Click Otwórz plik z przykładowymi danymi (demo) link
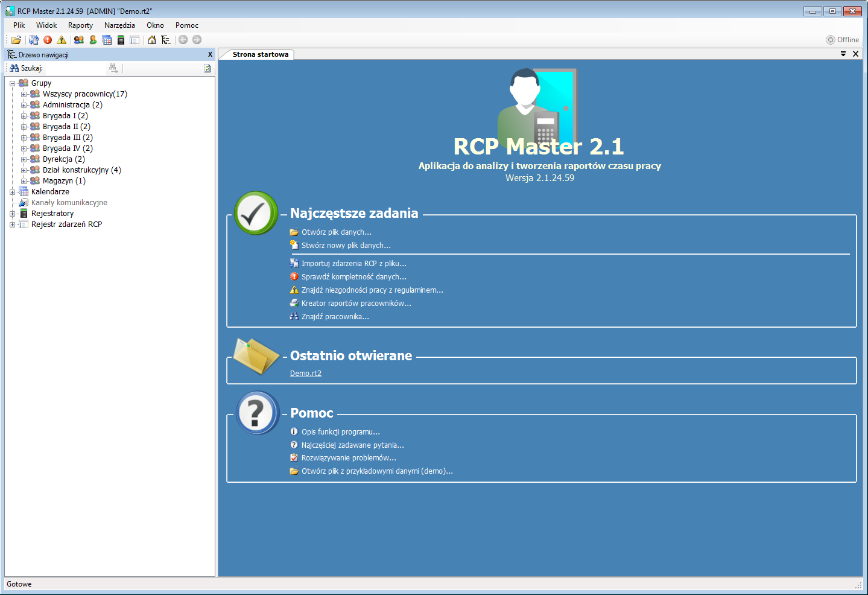Viewport: 868px width, 595px height. (377, 471)
